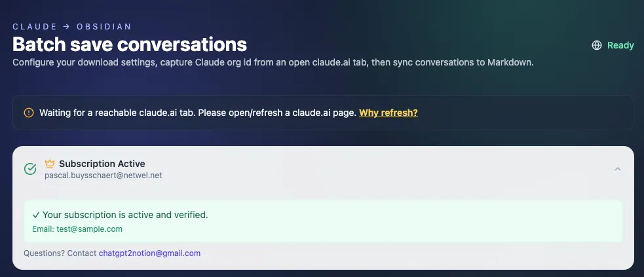Click the CLAUDE → OBSIDIAN header label

72,27
